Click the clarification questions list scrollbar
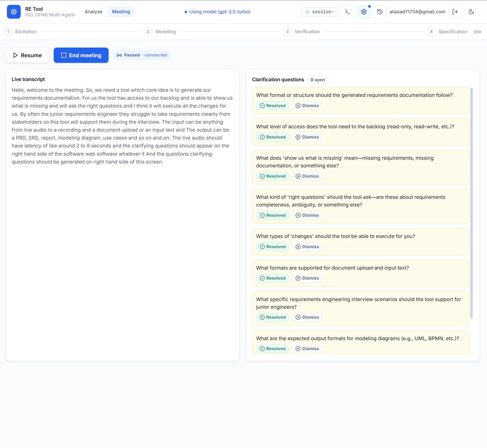The height and width of the screenshot is (448, 487). [x=471, y=203]
